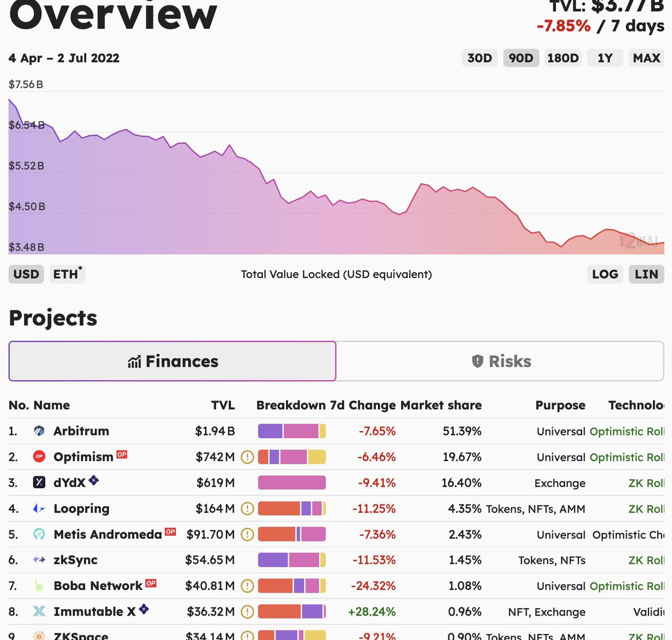Click the warning icon in Loopring row
672x640 pixels.
(247, 508)
